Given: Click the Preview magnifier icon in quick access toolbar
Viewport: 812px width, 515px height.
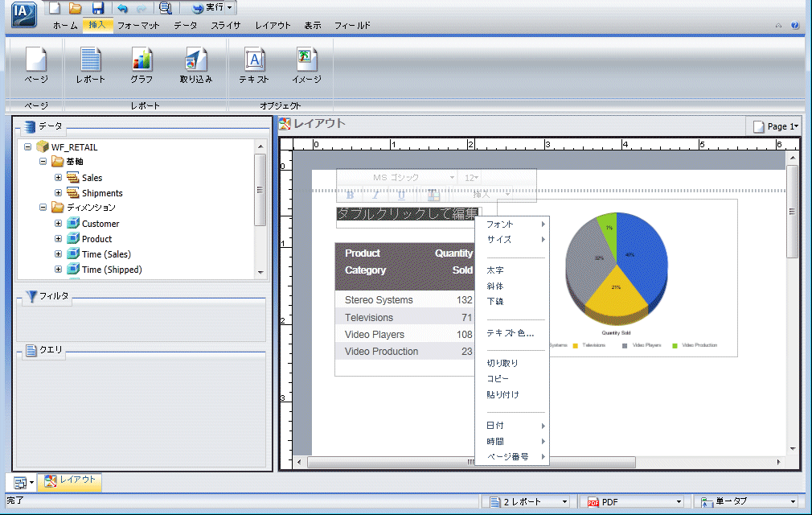Looking at the screenshot, I should pos(165,8).
